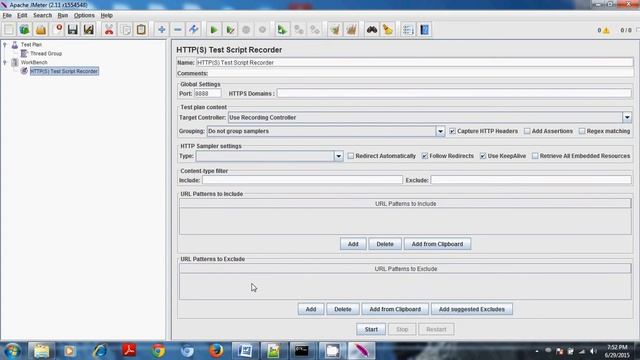Image resolution: width=640 pixels, height=360 pixels.
Task: Click Remote Start All toolbar icon
Action: pos(282,29)
